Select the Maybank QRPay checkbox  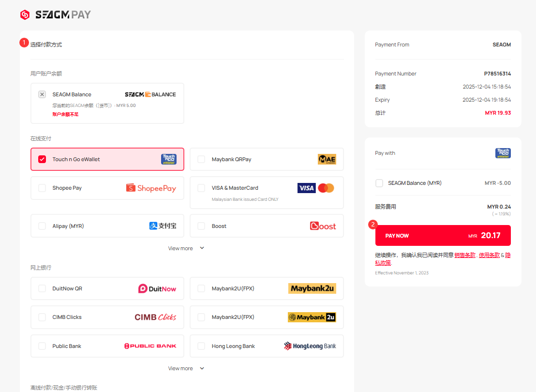coord(201,159)
